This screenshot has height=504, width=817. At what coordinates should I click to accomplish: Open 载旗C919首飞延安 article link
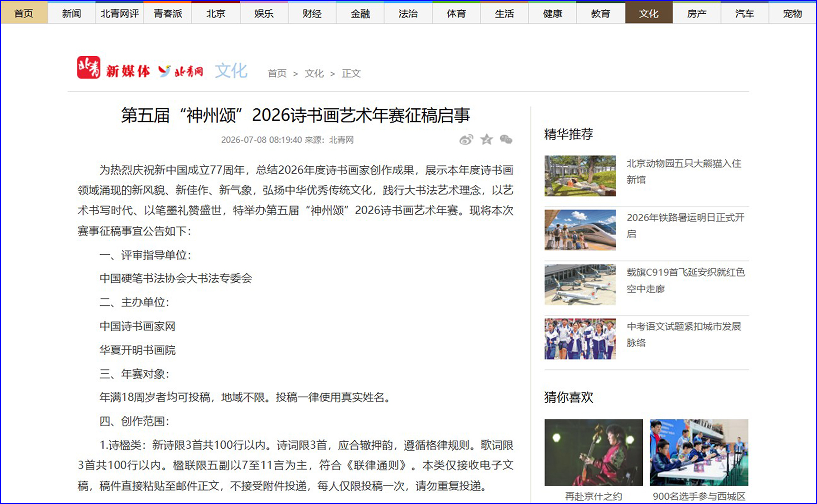point(686,280)
